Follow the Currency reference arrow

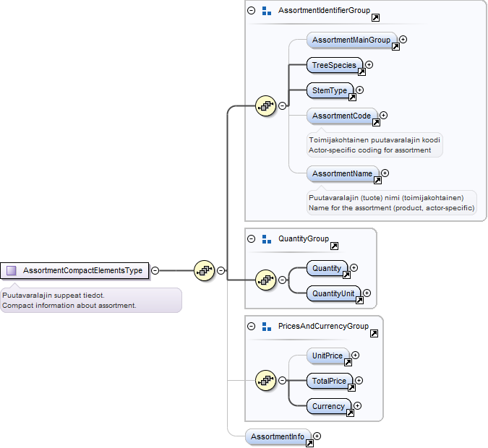(x=350, y=413)
